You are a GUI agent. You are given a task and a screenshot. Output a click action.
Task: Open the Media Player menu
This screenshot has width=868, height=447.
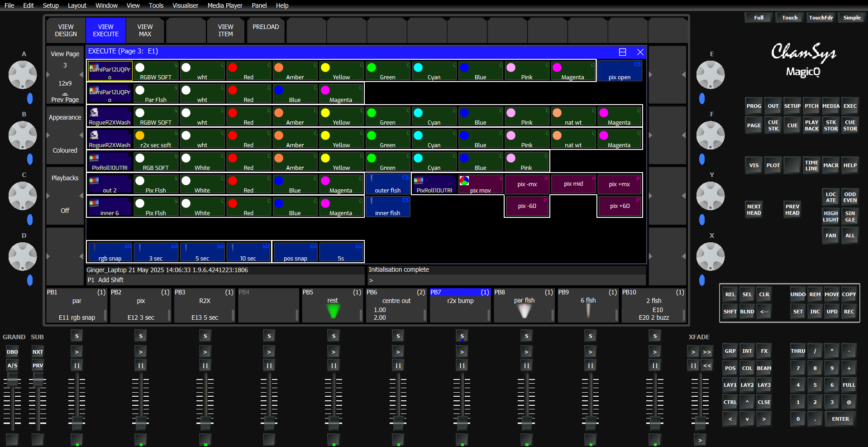coord(225,5)
